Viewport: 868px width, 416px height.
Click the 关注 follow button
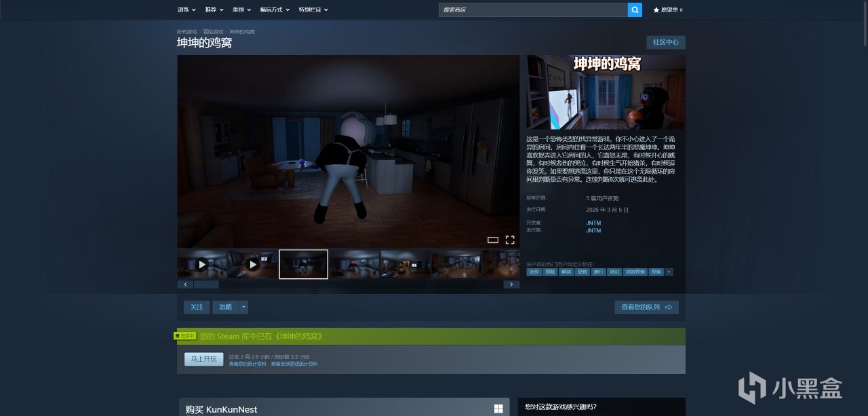tap(197, 307)
